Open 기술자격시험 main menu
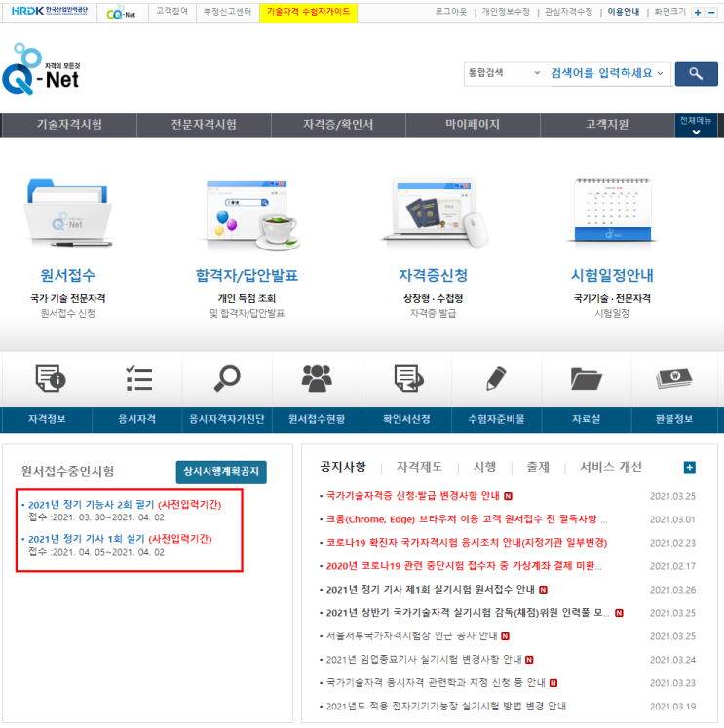This screenshot has height=728, width=724. (x=69, y=125)
